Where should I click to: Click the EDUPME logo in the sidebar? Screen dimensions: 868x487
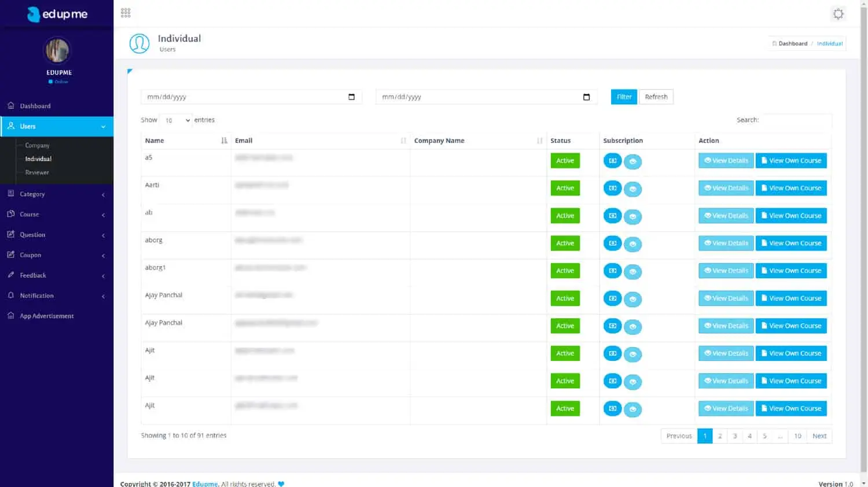click(x=57, y=13)
